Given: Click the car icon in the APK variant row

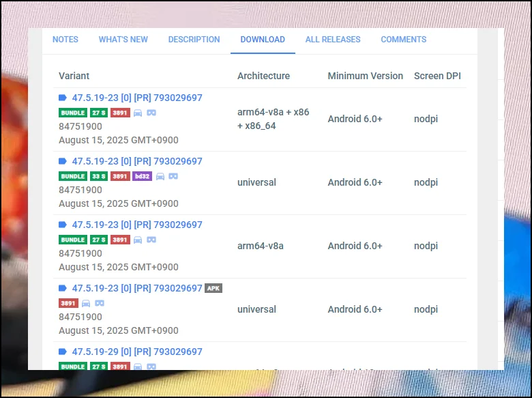Looking at the screenshot, I should point(86,303).
